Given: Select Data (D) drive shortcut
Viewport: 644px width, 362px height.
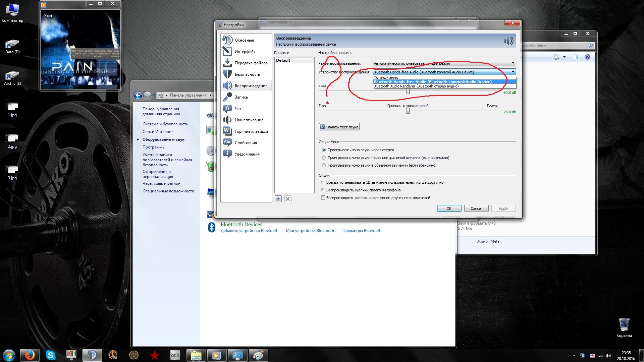Looking at the screenshot, I should pyautogui.click(x=12, y=46).
